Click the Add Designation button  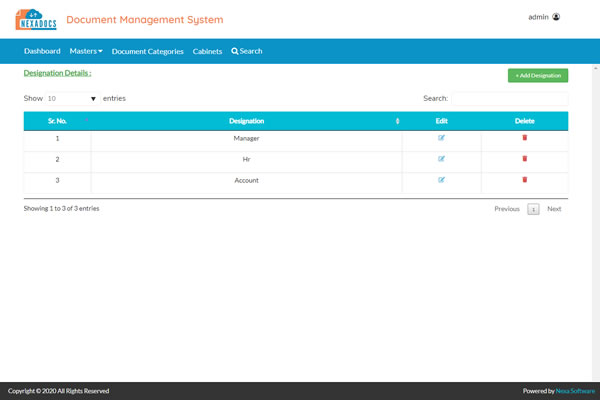point(538,75)
